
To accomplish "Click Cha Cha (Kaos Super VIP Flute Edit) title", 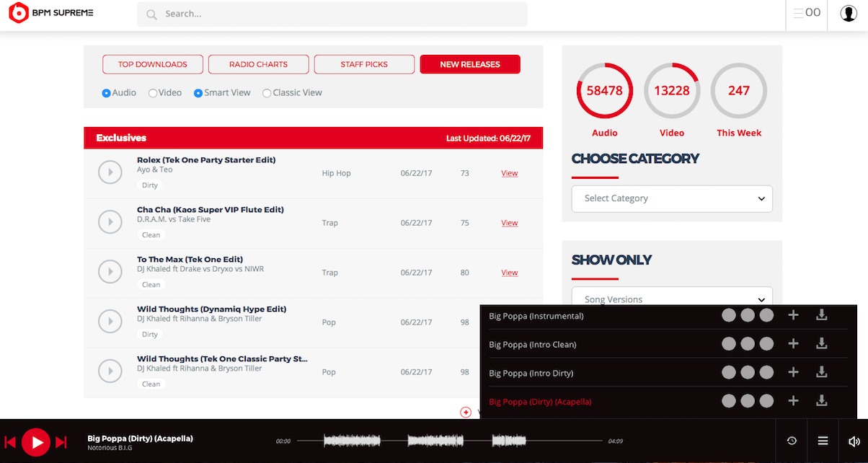I will click(x=211, y=210).
